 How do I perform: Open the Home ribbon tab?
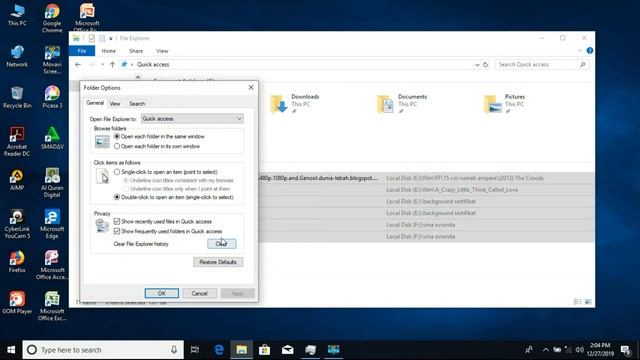tap(108, 51)
